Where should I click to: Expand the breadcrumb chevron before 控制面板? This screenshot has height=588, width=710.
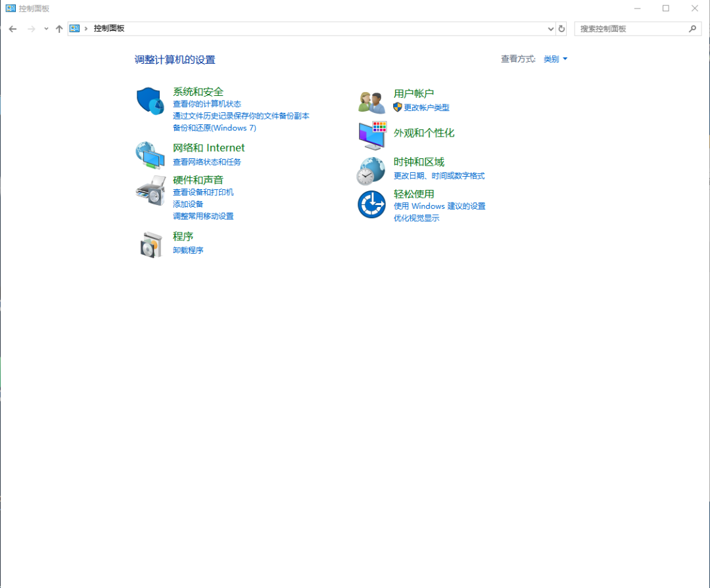(86, 28)
